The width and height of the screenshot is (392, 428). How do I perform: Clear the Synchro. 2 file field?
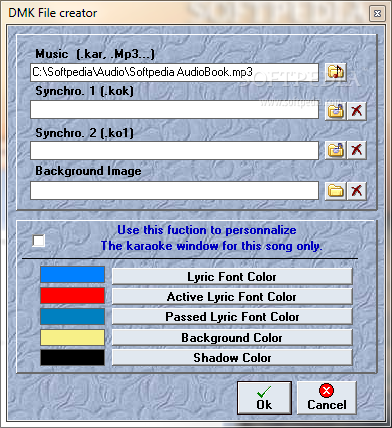(x=357, y=150)
